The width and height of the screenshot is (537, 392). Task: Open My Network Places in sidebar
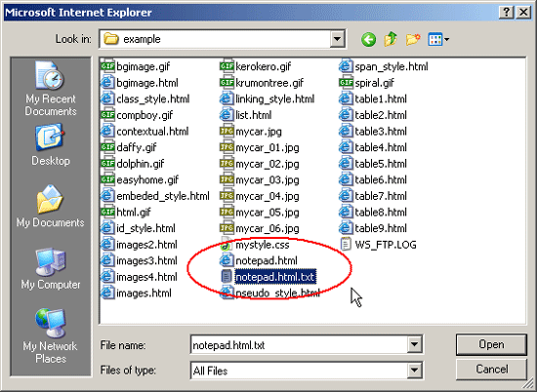tap(51, 335)
